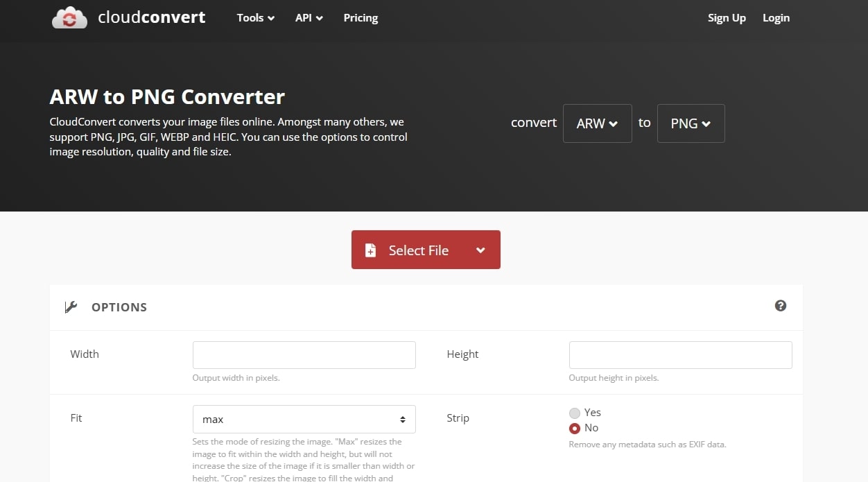Click the chevron on the API menu
Viewport: 868px width, 482px height.
[x=320, y=19]
